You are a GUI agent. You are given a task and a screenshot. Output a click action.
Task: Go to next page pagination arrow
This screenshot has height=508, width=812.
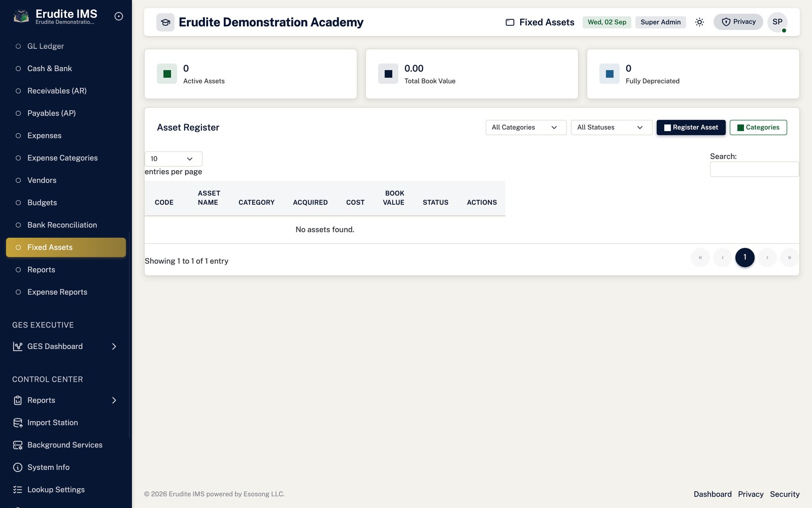767,258
